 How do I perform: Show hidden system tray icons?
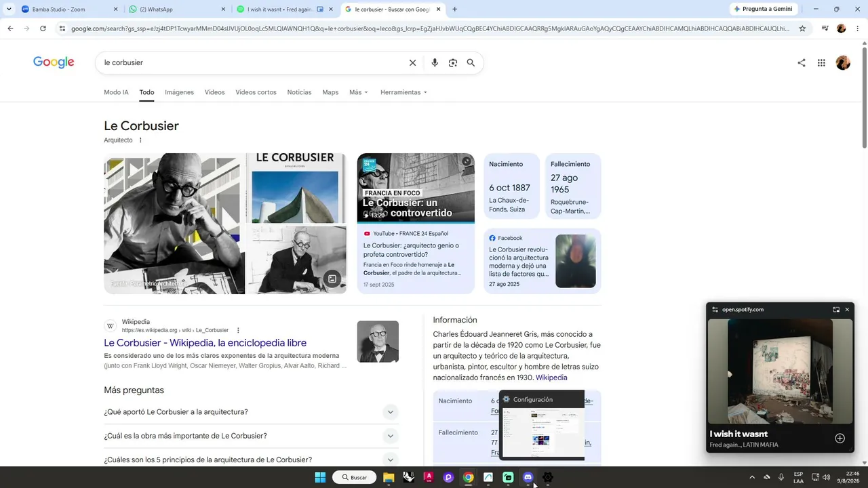pos(751,477)
